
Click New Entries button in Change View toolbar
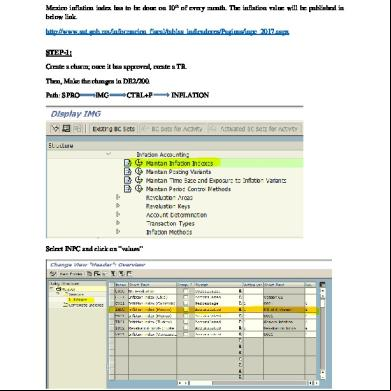[71, 274]
